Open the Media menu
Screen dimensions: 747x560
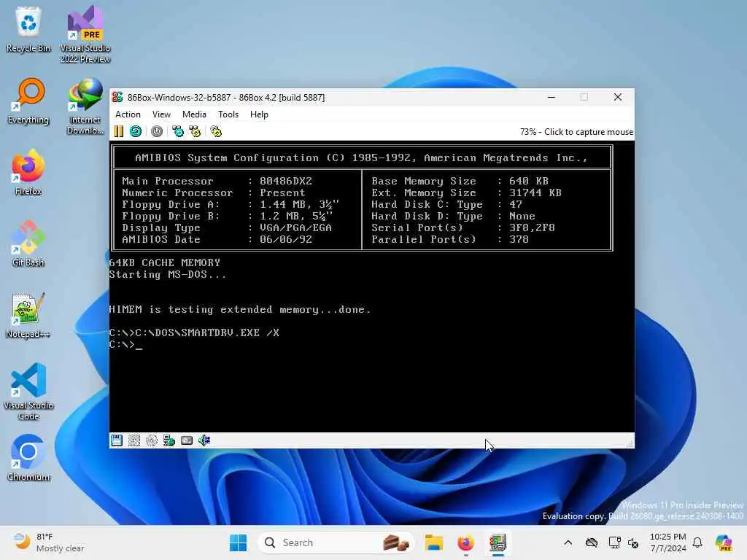click(x=194, y=114)
